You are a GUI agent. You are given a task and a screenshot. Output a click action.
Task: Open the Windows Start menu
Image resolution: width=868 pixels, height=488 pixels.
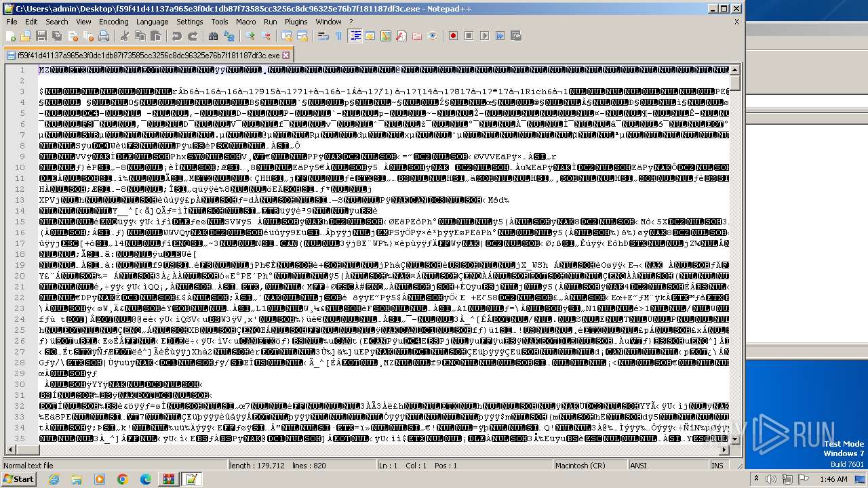point(18,479)
